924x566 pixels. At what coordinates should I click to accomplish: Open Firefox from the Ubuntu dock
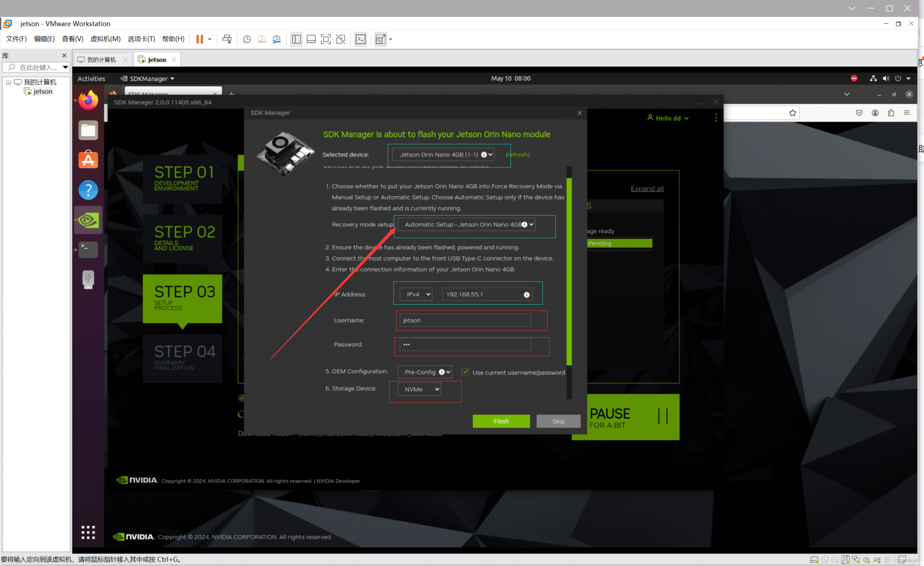[x=88, y=101]
